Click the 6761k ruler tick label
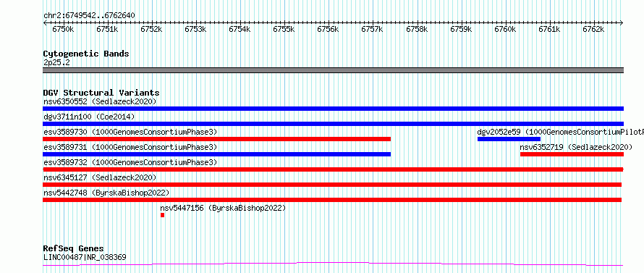Viewport: 644px width, 273px height. point(549,30)
